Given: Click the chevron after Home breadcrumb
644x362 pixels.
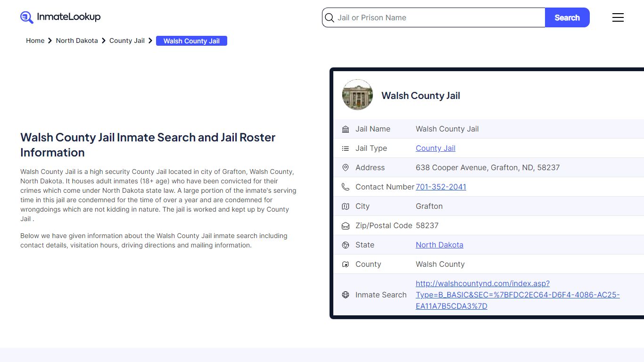Looking at the screenshot, I should 50,41.
